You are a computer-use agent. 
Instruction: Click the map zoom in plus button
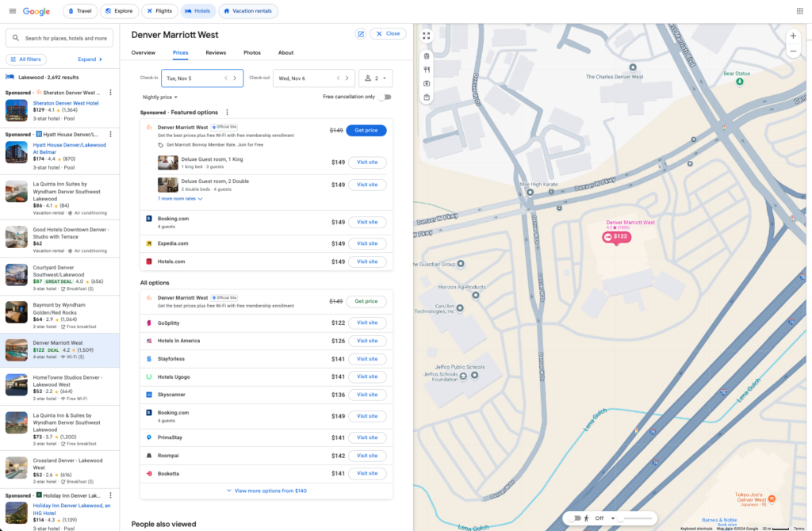[x=793, y=36]
